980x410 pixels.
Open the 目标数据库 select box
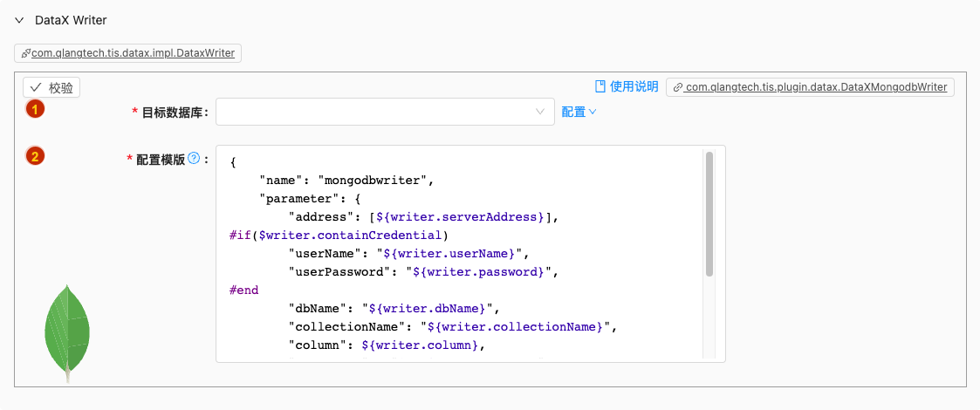pyautogui.click(x=385, y=112)
